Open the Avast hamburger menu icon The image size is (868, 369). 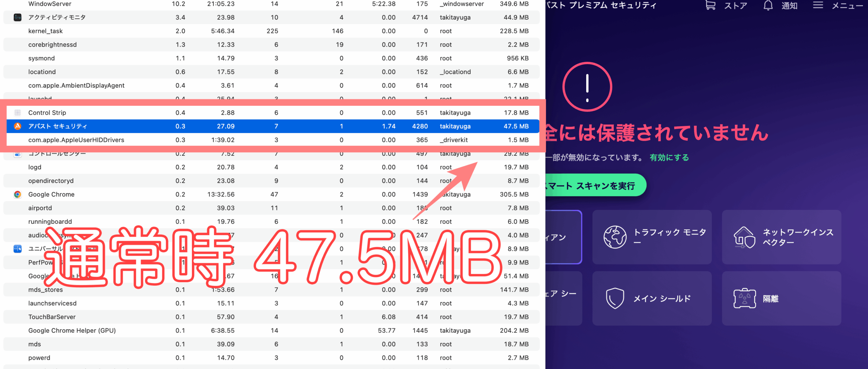pos(818,5)
